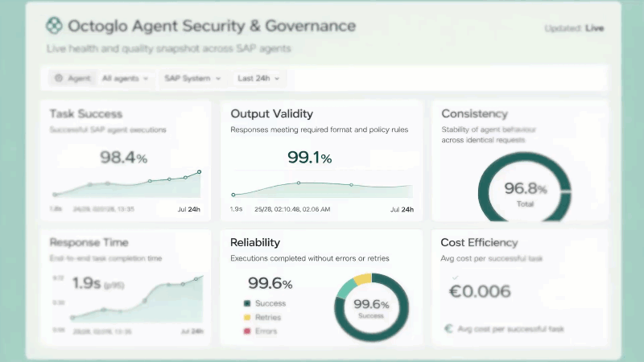Click the Agent filter gear icon

(x=59, y=78)
